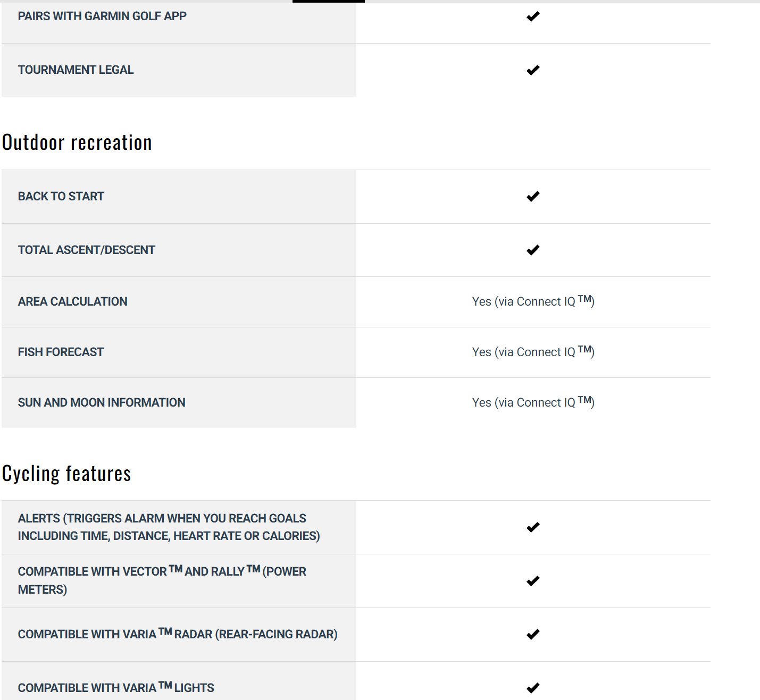Click the checkmark for Pairs with Garmin Golf App
Screen dimensions: 760x700
533,16
